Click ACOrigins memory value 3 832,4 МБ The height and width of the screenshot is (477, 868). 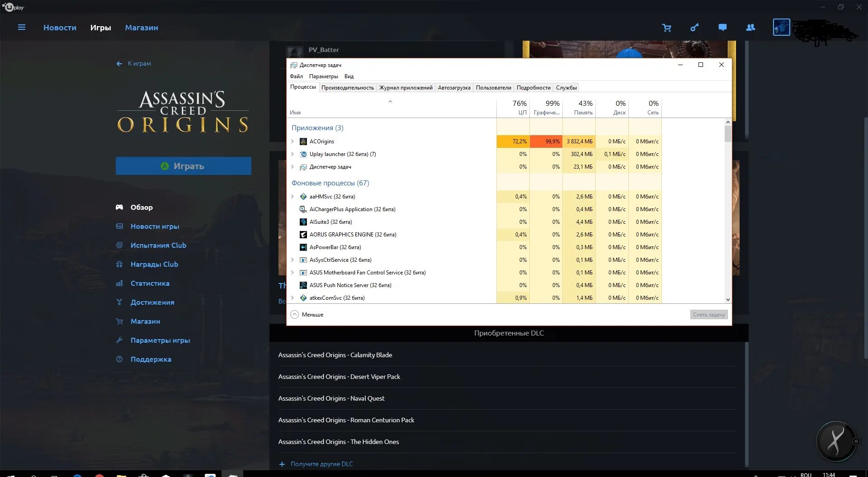[x=579, y=142]
